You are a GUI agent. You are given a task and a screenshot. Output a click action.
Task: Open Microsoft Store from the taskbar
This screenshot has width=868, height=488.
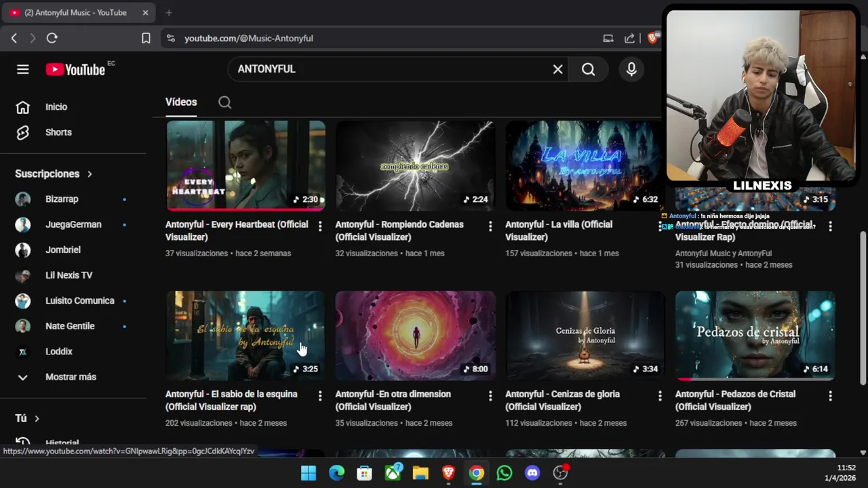coord(364,473)
